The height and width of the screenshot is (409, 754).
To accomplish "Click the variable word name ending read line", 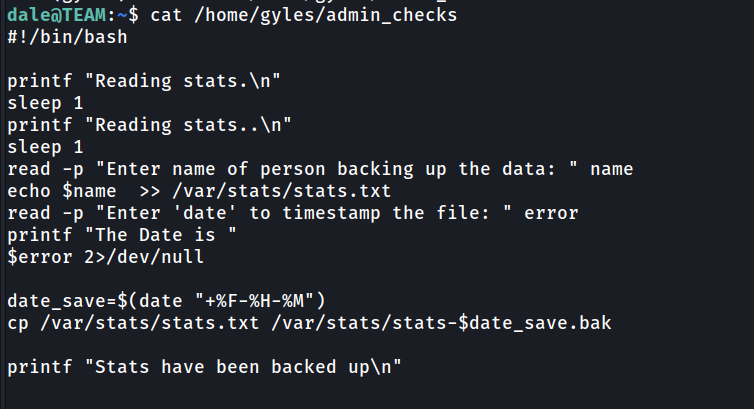I will pos(612,170).
